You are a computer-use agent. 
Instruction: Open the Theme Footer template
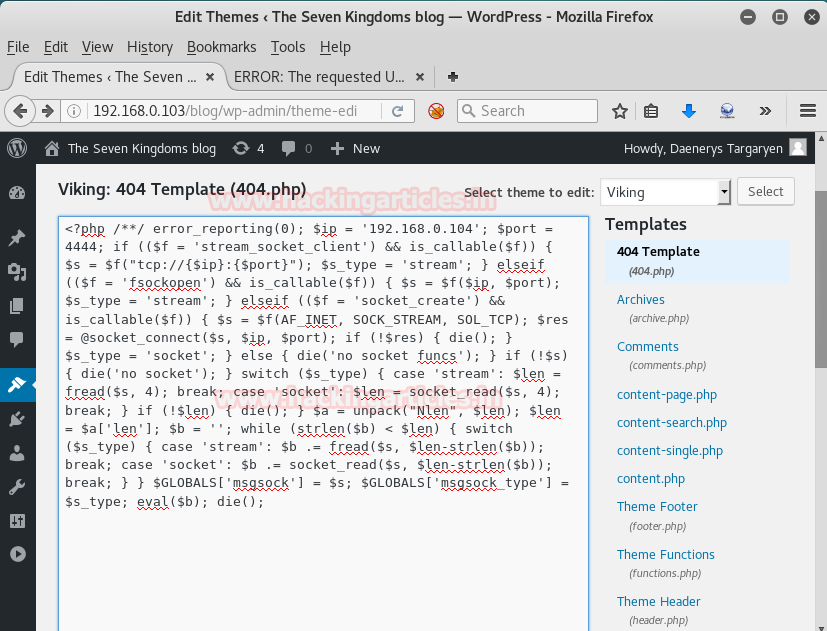click(657, 506)
